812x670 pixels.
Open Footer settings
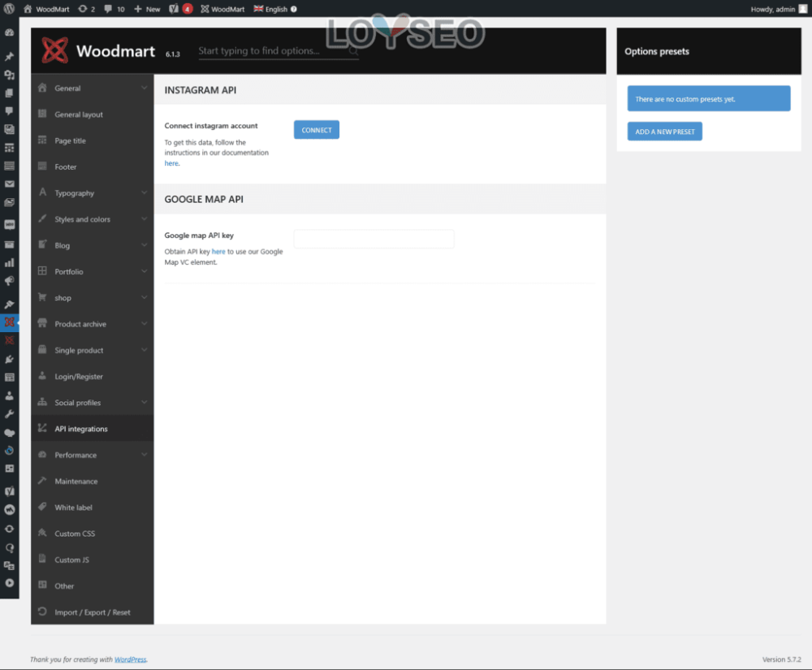pos(93,166)
